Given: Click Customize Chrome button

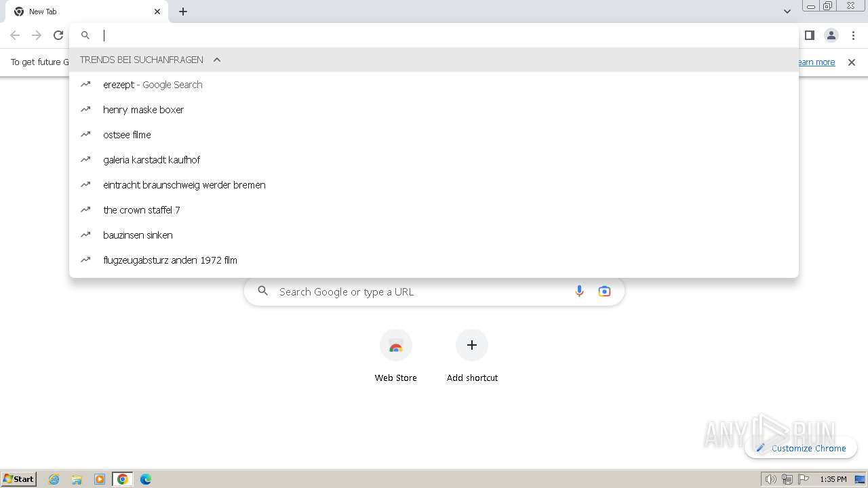Looking at the screenshot, I should click(801, 448).
